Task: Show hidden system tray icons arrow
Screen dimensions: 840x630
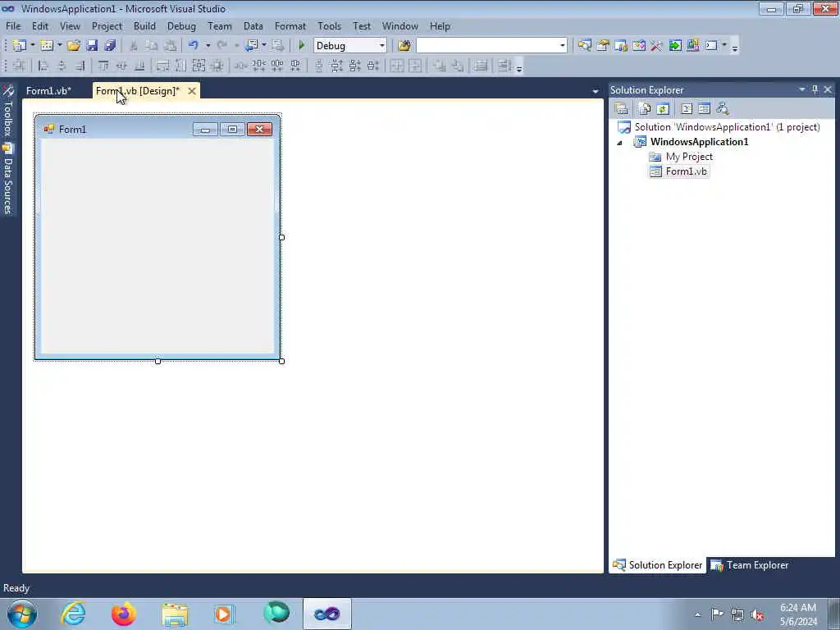Action: 697,614
